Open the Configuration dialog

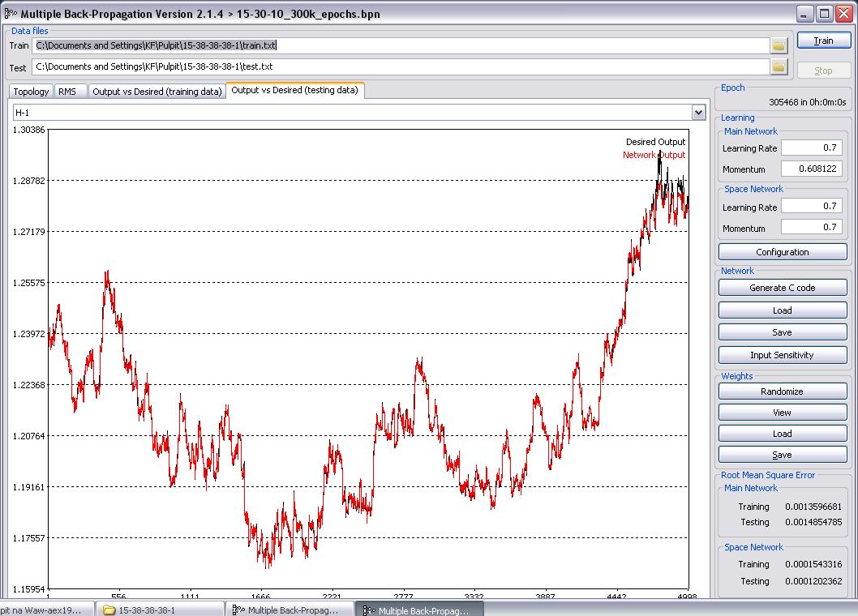783,252
